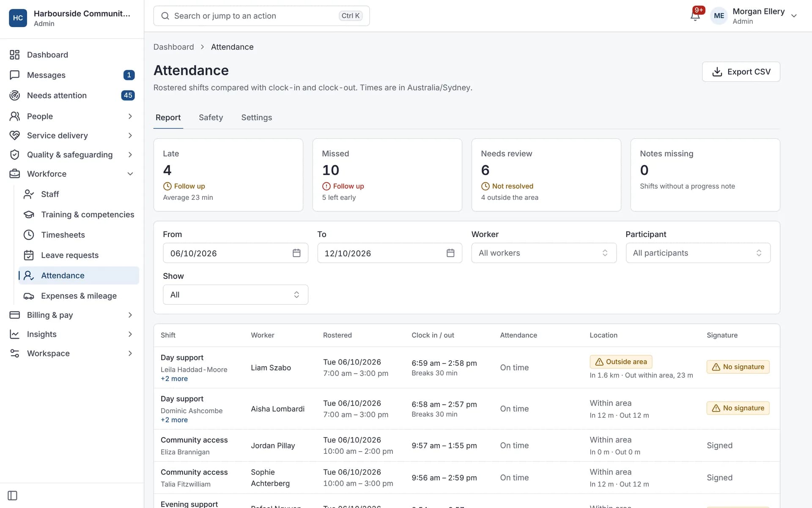Switch to the Safety tab

(211, 117)
